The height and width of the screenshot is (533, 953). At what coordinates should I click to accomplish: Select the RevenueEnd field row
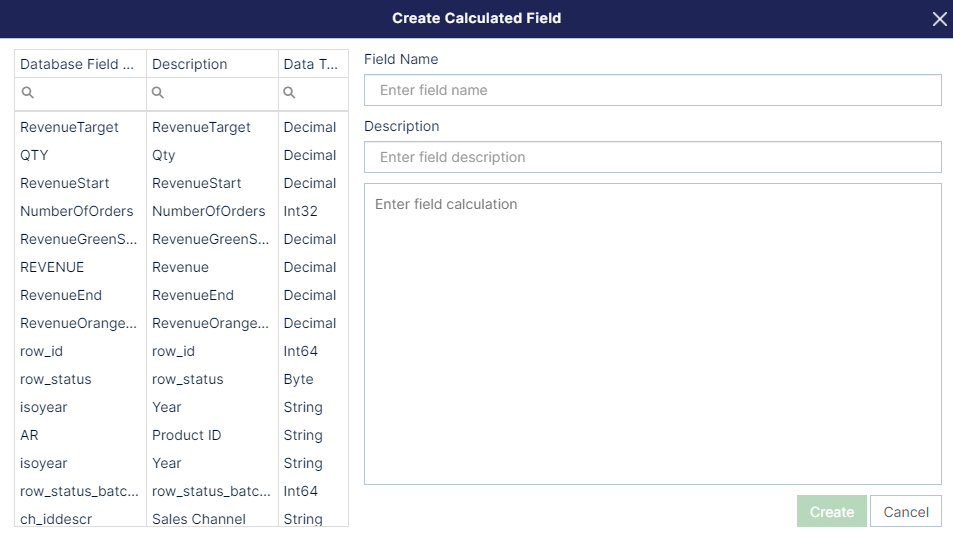[x=181, y=295]
